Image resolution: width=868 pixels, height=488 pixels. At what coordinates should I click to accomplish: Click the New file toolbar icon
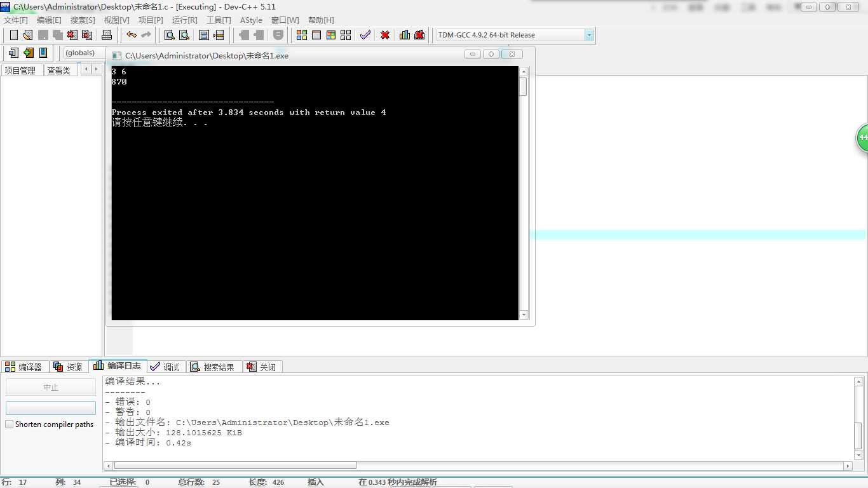tap(14, 35)
